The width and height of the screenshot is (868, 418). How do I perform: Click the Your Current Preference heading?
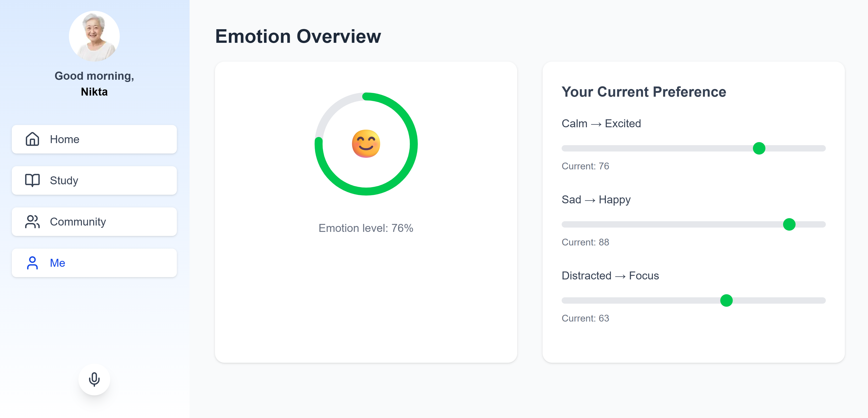click(x=644, y=91)
